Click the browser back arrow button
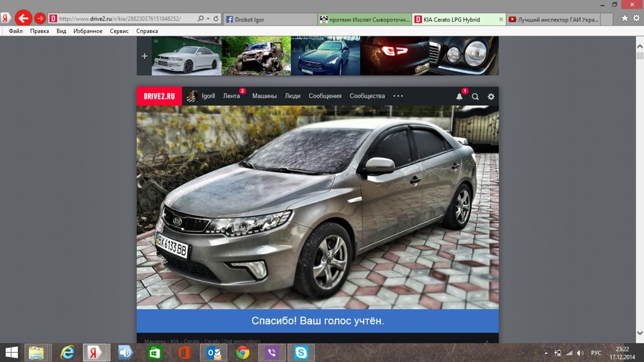This screenshot has height=362, width=644. pyautogui.click(x=23, y=18)
